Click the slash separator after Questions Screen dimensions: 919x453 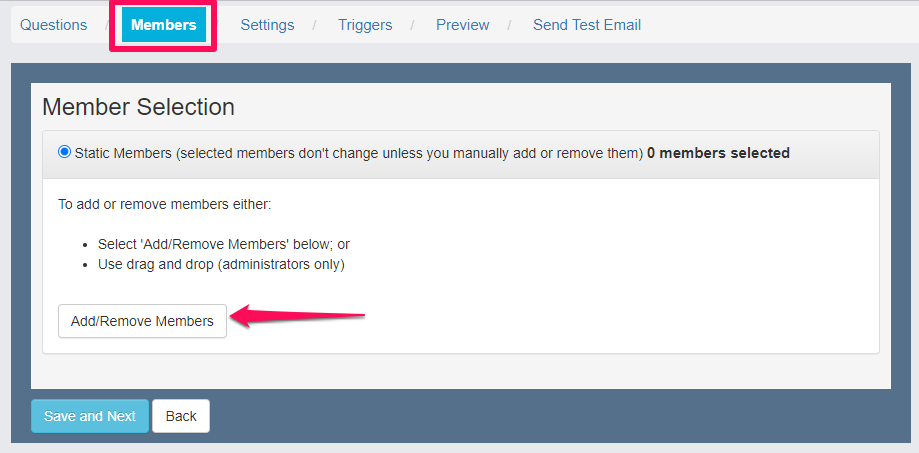106,25
